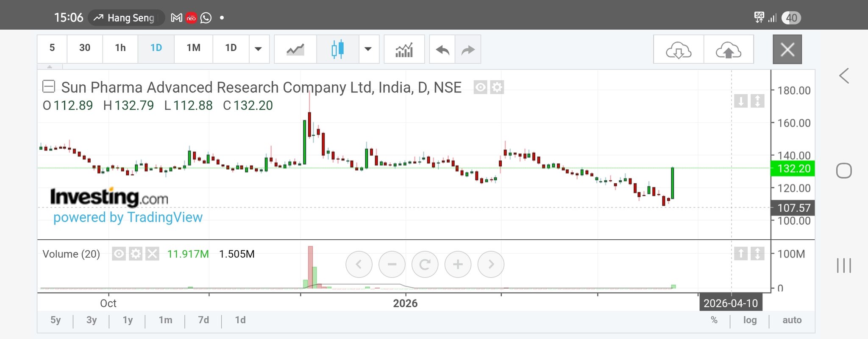Close the chart with the X button
The width and height of the screenshot is (868, 339).
[x=787, y=49]
